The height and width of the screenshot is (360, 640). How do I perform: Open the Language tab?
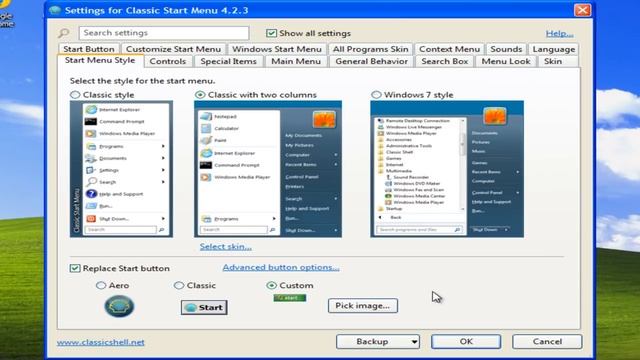pos(553,49)
